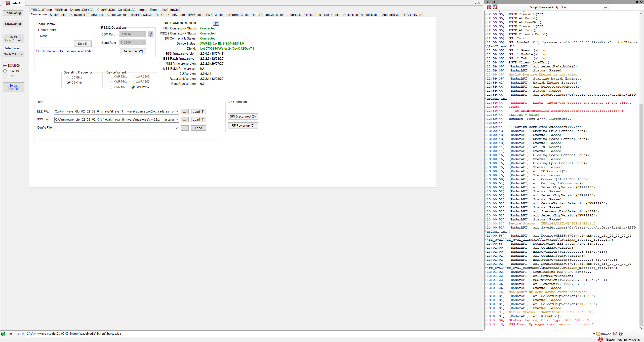Image resolution: width=644 pixels, height=342 pixels.
Task: Open the Baud Rate 115200 dropdown
Action: click(x=133, y=43)
